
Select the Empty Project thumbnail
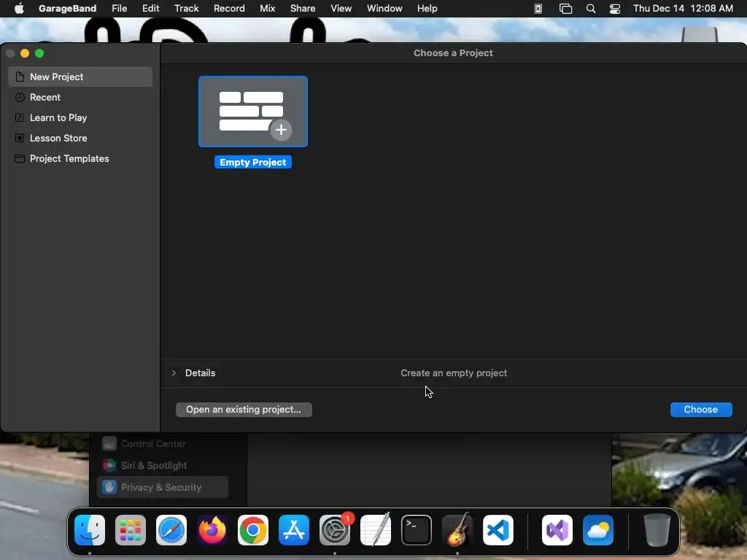[x=253, y=112]
